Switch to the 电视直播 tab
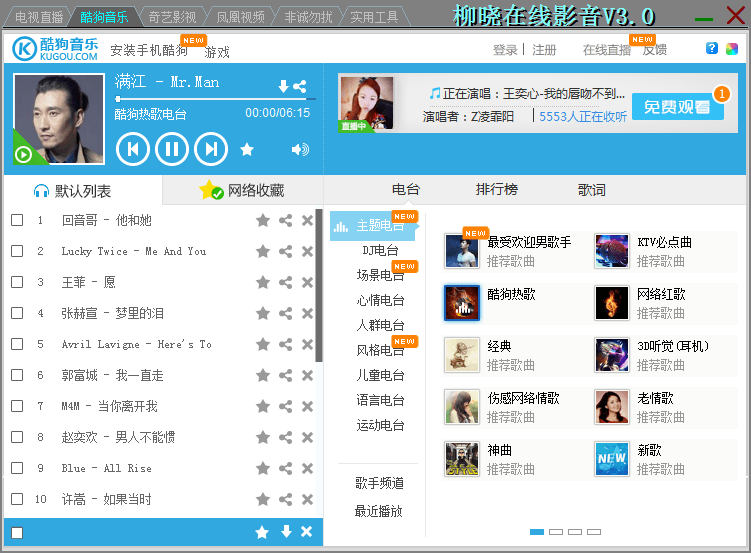The width and height of the screenshot is (751, 553). [x=39, y=17]
